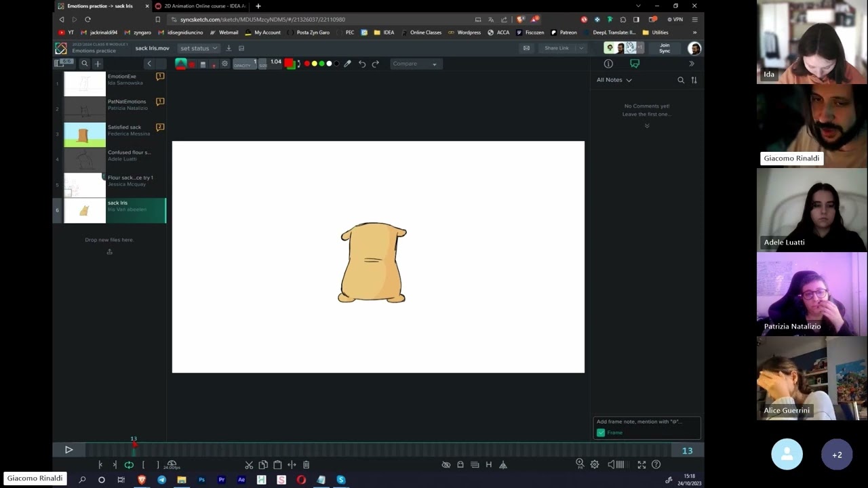
Task: Toggle loop playback mode
Action: click(129, 465)
